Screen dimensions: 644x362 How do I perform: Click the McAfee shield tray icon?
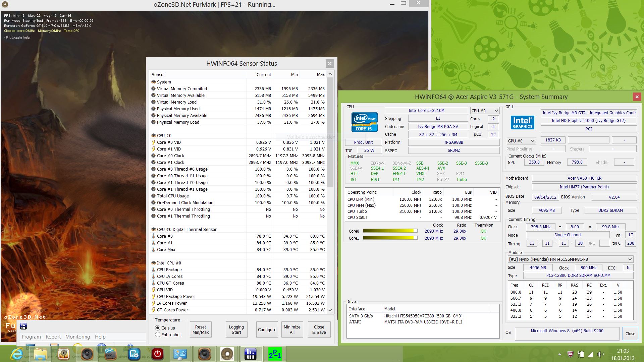point(570,354)
